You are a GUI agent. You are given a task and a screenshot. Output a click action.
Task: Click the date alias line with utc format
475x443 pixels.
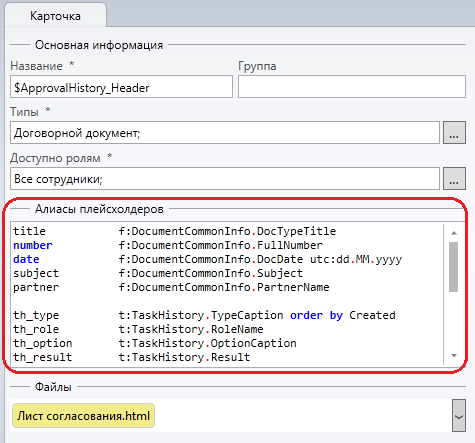tap(207, 259)
